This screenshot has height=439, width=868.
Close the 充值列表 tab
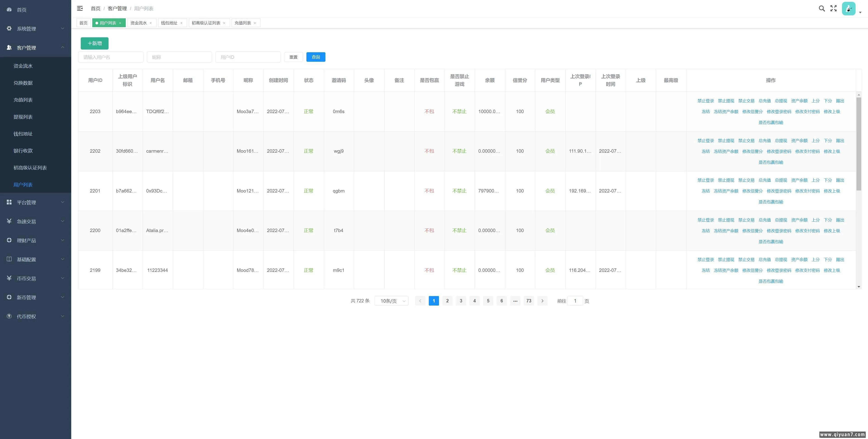255,23
